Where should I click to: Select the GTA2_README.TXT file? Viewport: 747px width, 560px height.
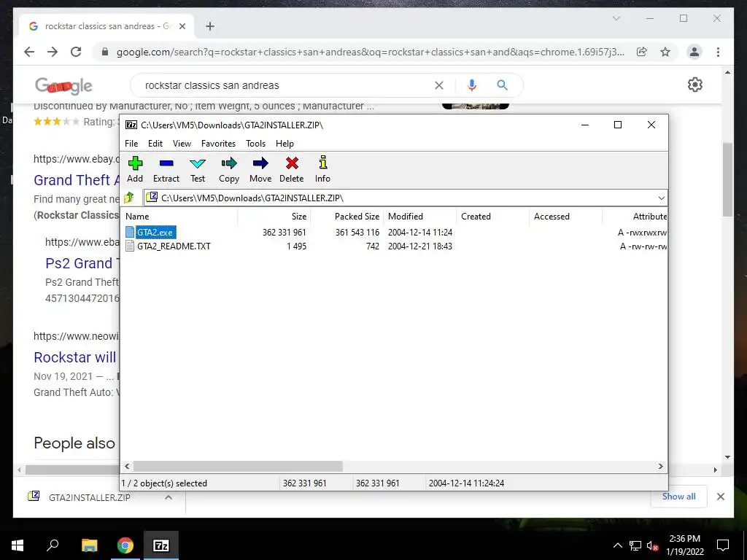174,246
